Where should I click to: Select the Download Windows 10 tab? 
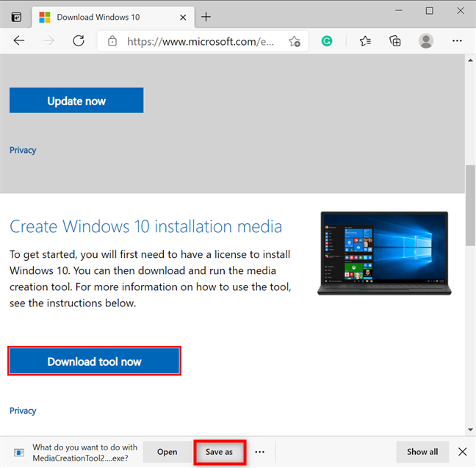pos(113,18)
